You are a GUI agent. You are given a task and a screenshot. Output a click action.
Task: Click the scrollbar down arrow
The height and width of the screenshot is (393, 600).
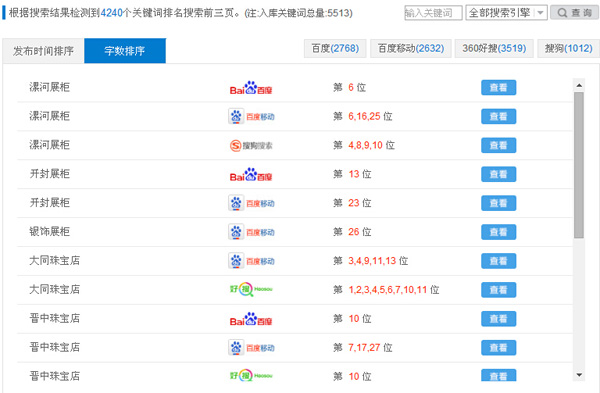[579, 375]
